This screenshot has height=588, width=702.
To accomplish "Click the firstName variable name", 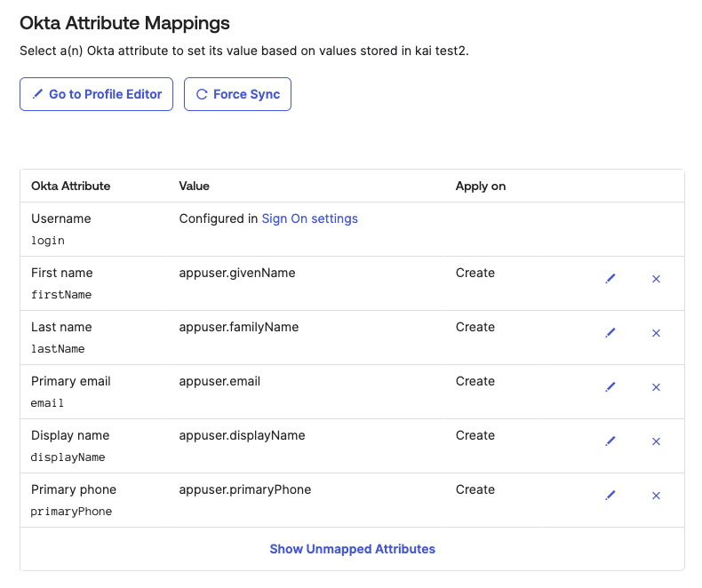I will coord(61,295).
